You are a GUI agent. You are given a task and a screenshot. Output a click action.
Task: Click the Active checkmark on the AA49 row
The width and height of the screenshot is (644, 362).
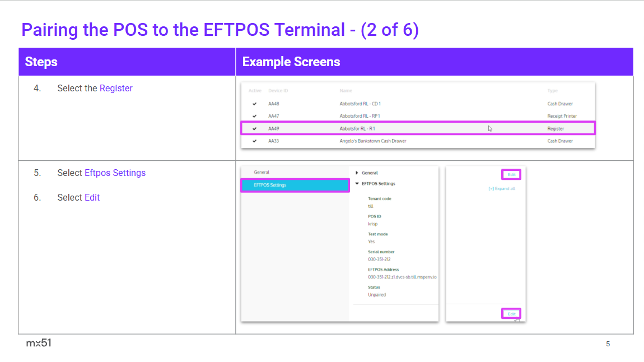[254, 129]
